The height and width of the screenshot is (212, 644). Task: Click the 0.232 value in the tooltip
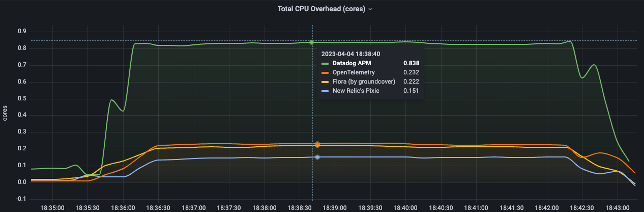(411, 72)
